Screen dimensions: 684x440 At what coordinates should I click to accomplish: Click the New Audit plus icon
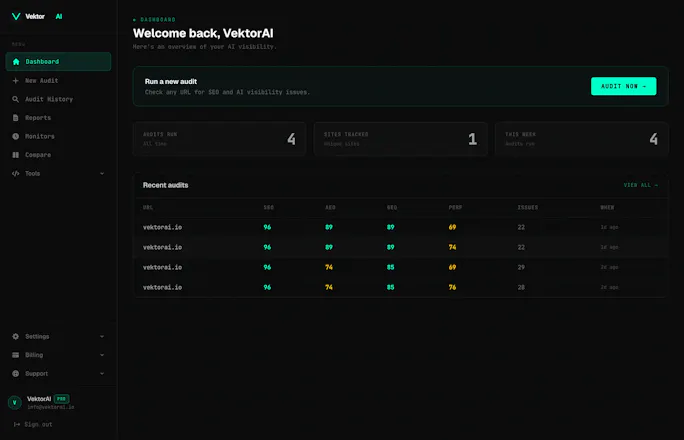point(16,81)
